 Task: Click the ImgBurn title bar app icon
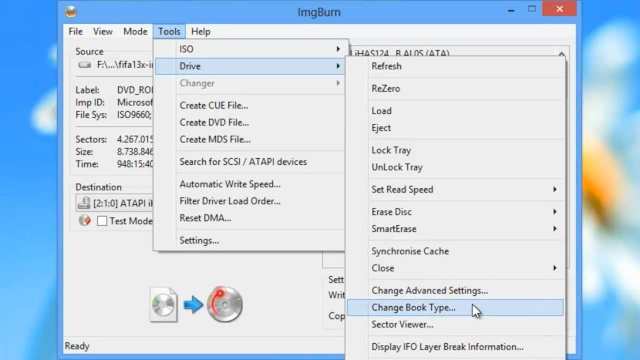[x=71, y=11]
